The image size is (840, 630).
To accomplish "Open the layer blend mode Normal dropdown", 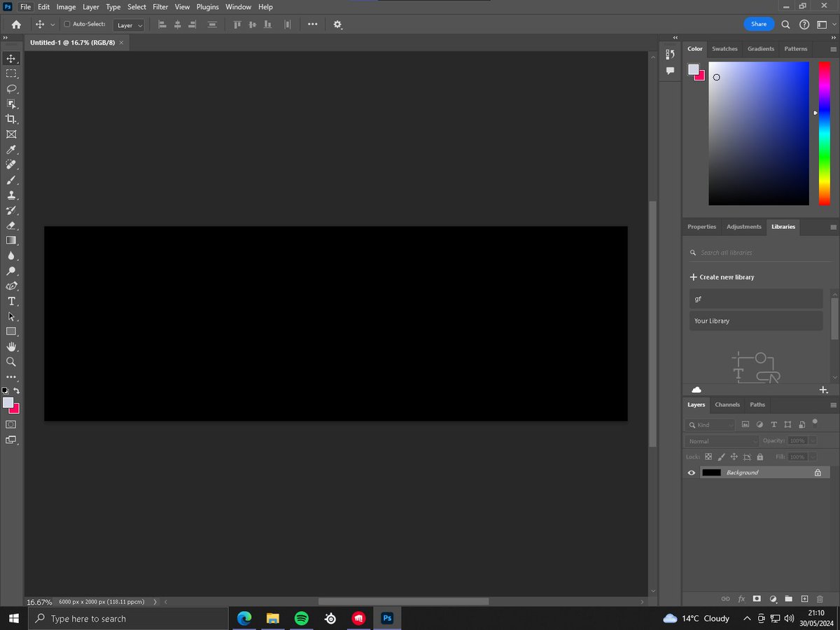I will point(722,441).
